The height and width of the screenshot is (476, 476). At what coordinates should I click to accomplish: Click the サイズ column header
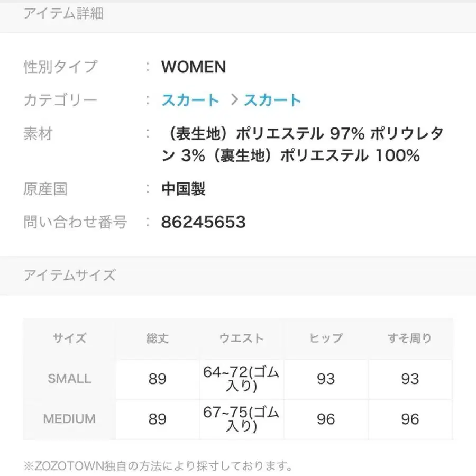tap(69, 338)
